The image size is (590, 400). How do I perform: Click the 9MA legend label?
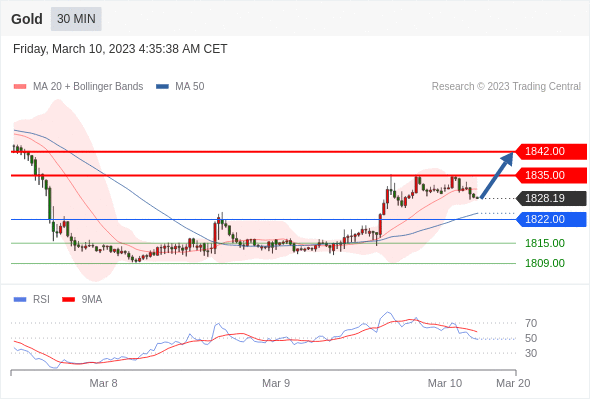(x=92, y=300)
